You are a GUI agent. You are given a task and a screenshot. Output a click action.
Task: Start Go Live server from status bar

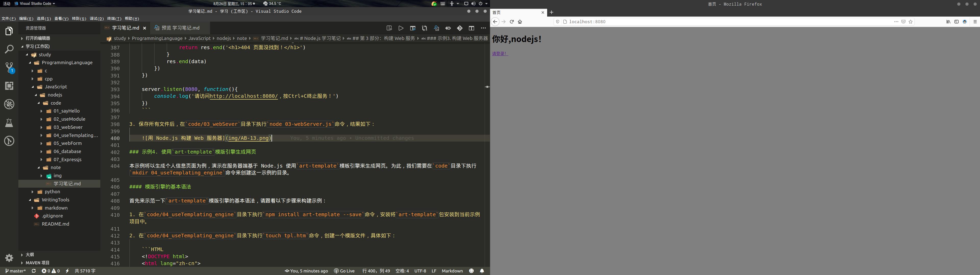pos(344,271)
